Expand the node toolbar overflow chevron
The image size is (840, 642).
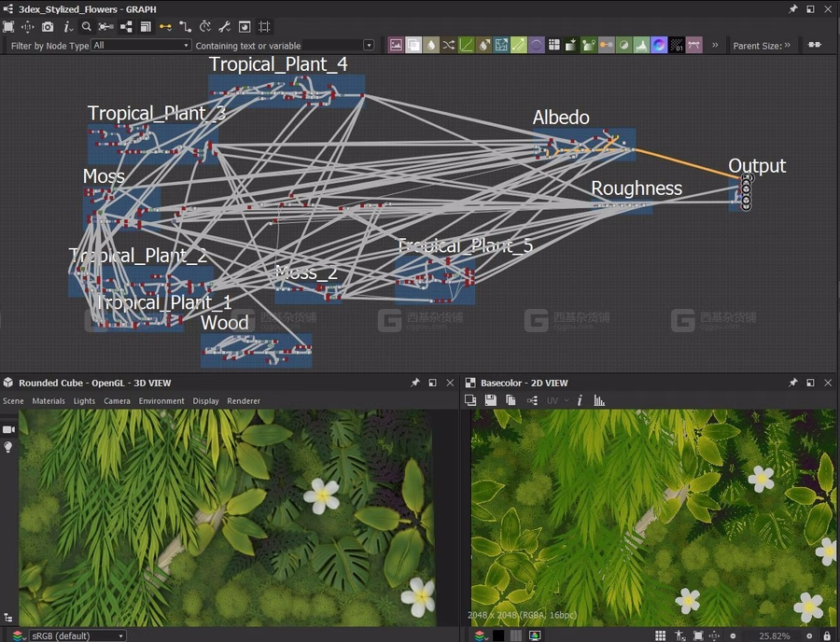[x=715, y=45]
